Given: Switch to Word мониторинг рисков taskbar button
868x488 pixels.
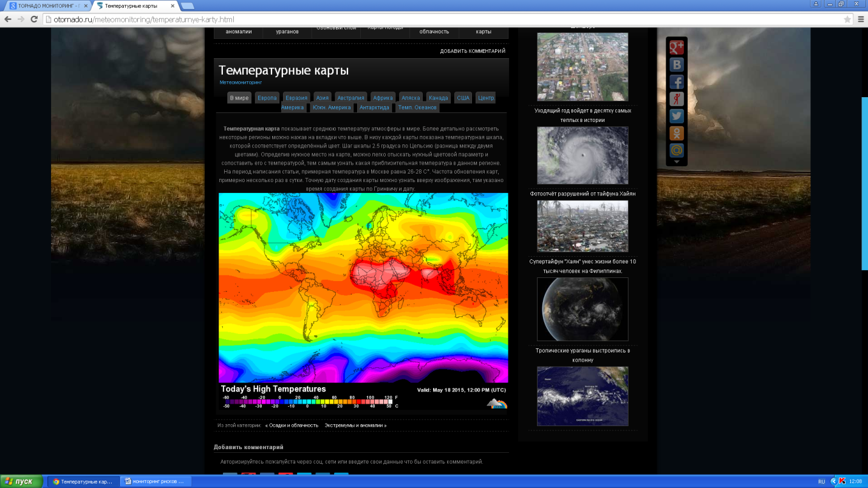Looking at the screenshot, I should (x=155, y=481).
